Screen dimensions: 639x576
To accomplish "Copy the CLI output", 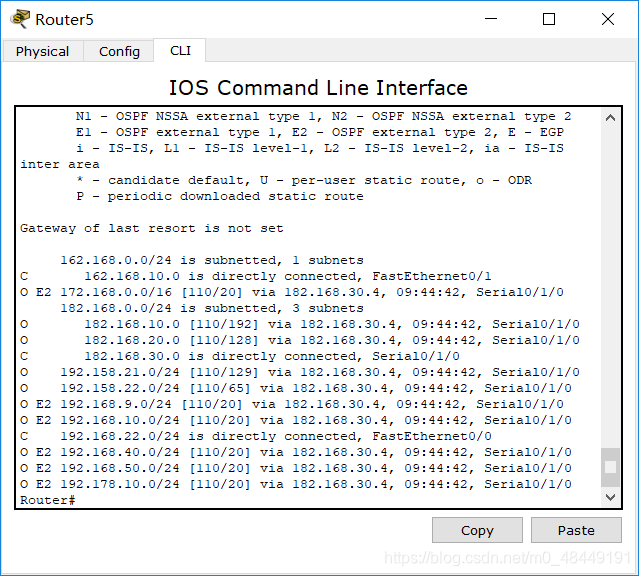I will (477, 530).
